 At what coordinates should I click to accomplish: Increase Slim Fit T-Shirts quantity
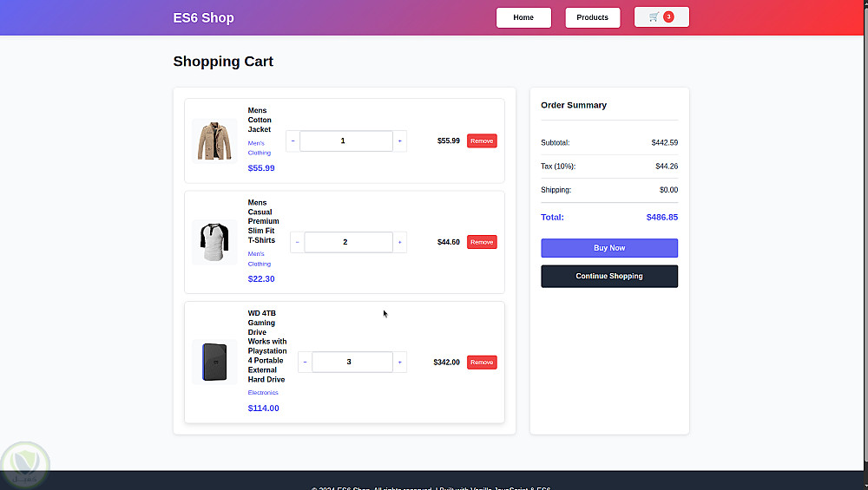click(x=399, y=242)
